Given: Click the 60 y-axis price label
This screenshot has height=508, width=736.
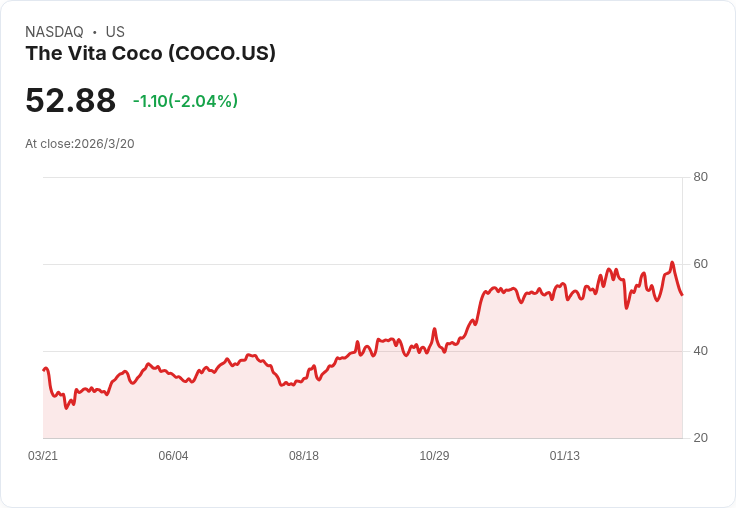Looking at the screenshot, I should pyautogui.click(x=700, y=264).
